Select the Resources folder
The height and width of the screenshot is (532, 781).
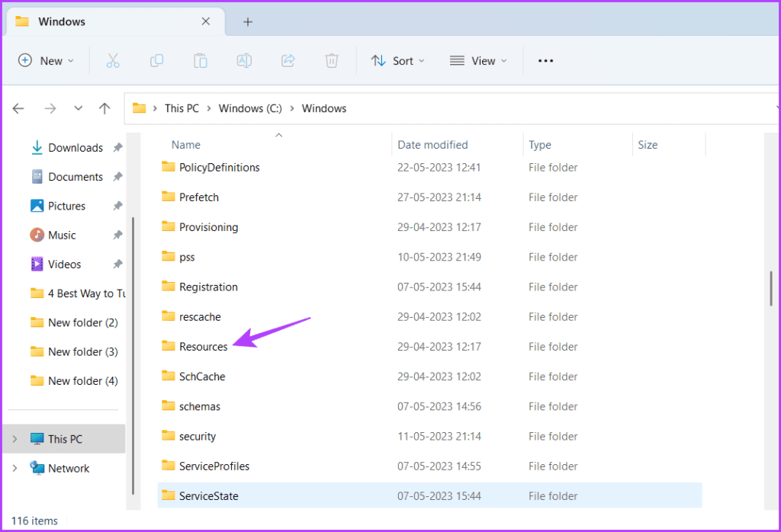pos(203,346)
